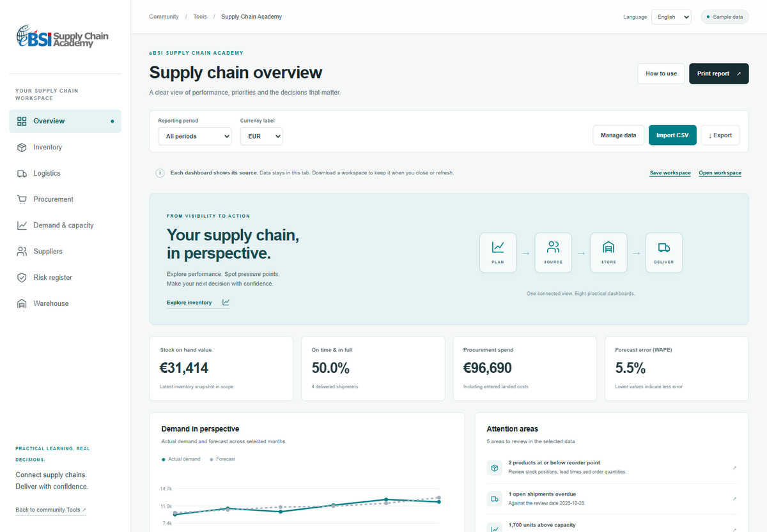
Task: Open Demand & capacity dashboard
Action: 65,225
